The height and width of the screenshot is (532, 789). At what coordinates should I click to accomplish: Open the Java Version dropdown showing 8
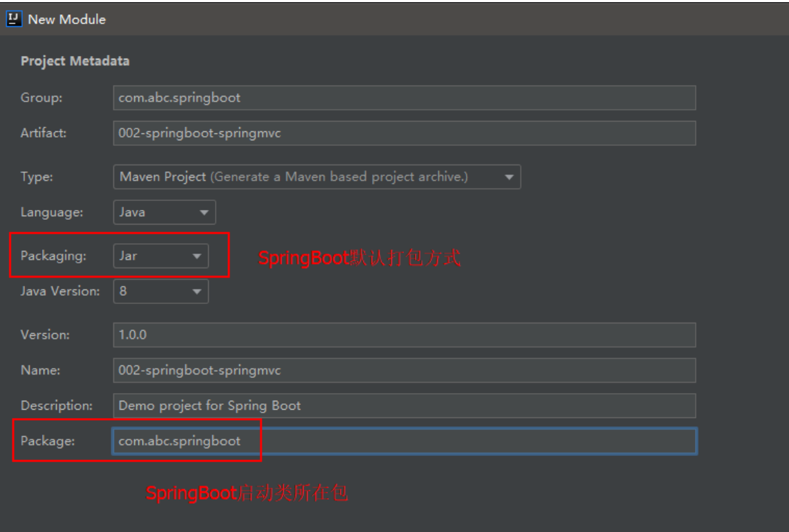161,291
